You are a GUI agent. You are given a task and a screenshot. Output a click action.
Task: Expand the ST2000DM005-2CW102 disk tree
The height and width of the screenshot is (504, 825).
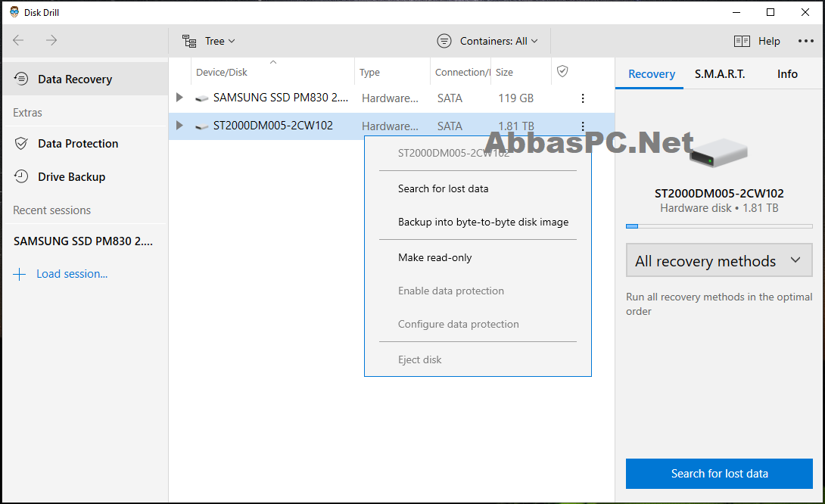[179, 126]
